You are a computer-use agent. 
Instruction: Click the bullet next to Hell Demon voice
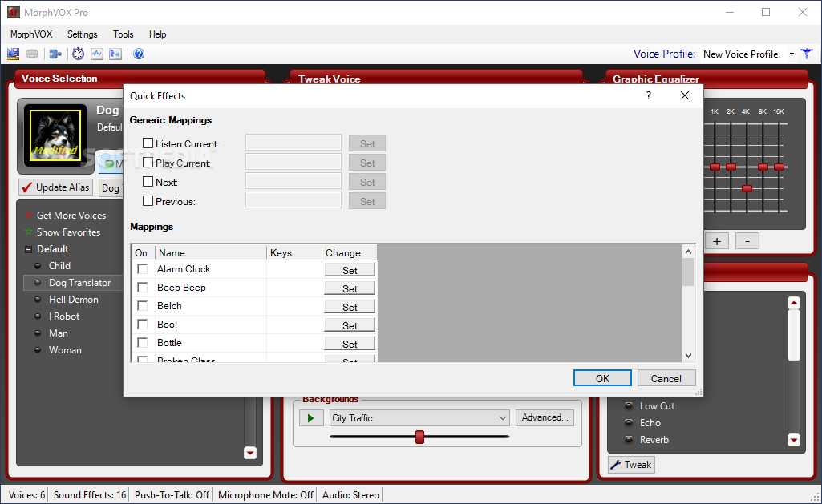[38, 299]
